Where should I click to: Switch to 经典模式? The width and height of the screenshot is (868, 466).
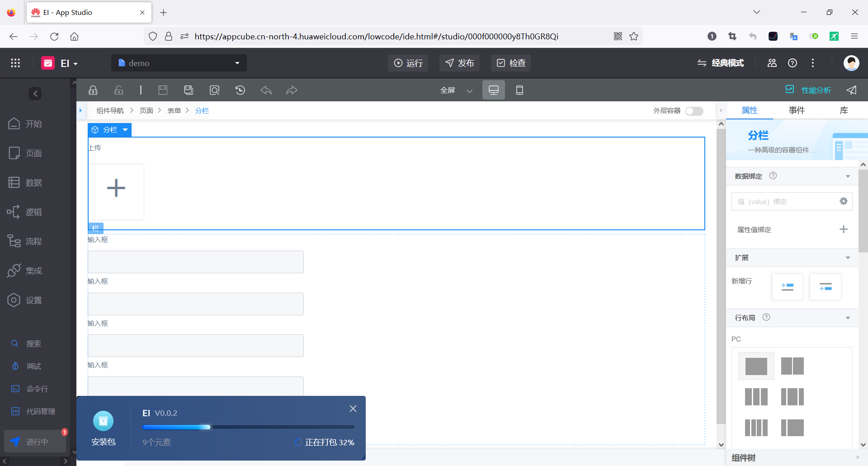point(720,63)
